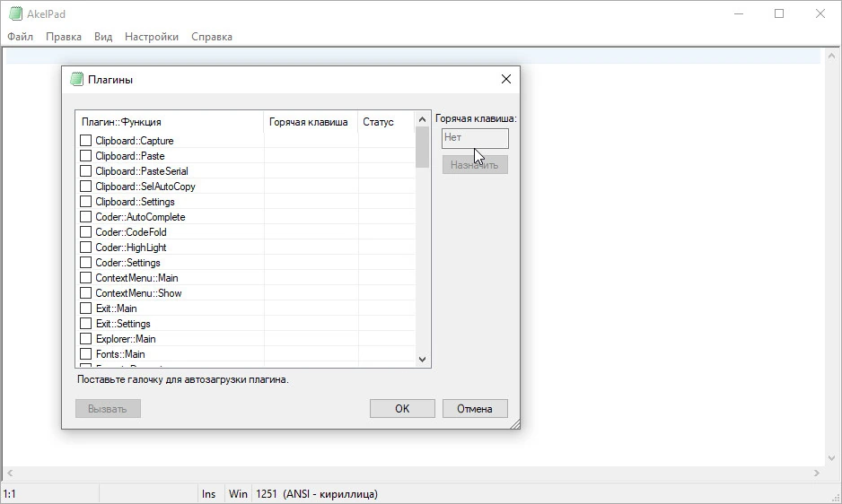Check the Exit::Settings checkbox
The height and width of the screenshot is (504, 842).
(x=85, y=324)
